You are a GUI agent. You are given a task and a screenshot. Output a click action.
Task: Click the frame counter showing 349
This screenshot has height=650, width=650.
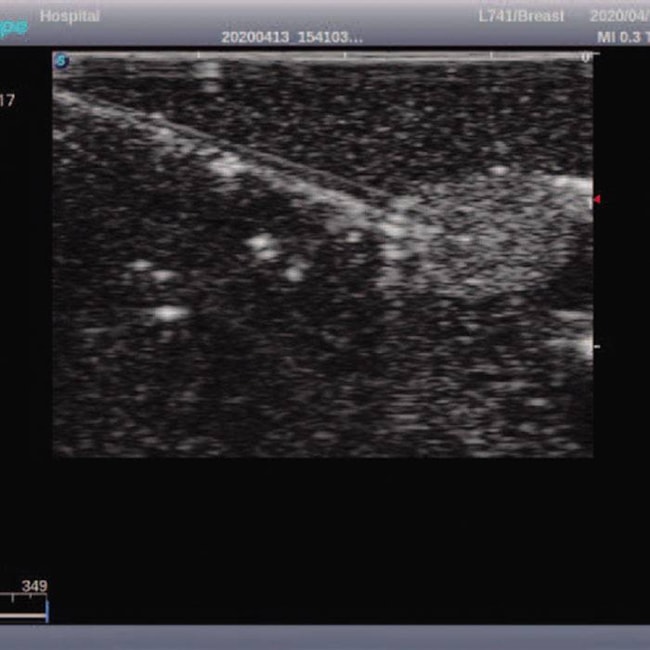pyautogui.click(x=34, y=586)
